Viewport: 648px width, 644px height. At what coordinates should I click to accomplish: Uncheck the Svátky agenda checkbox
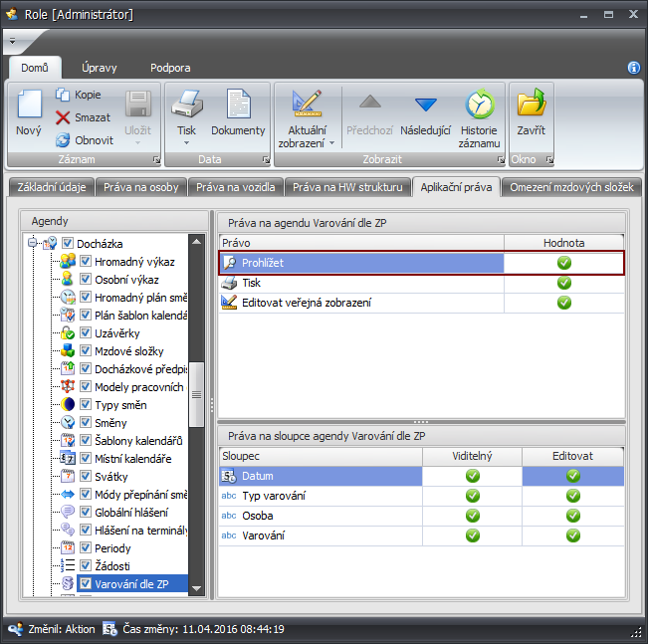pos(86,477)
